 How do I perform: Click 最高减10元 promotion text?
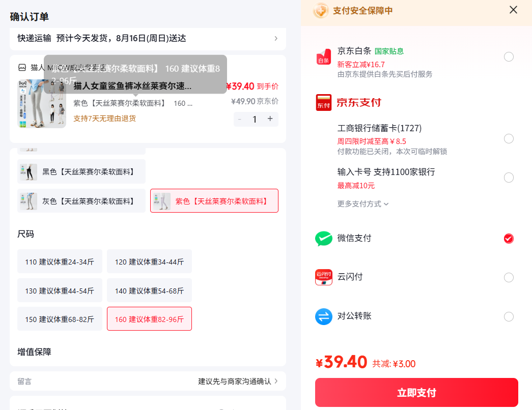click(355, 186)
